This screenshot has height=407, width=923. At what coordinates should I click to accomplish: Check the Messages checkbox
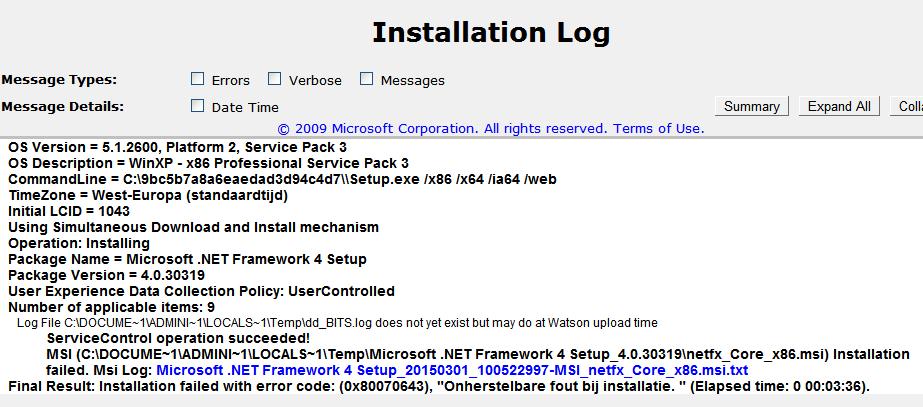[366, 79]
